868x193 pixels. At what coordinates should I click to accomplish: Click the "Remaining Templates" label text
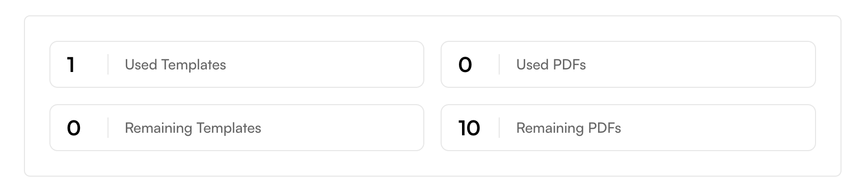coord(193,128)
